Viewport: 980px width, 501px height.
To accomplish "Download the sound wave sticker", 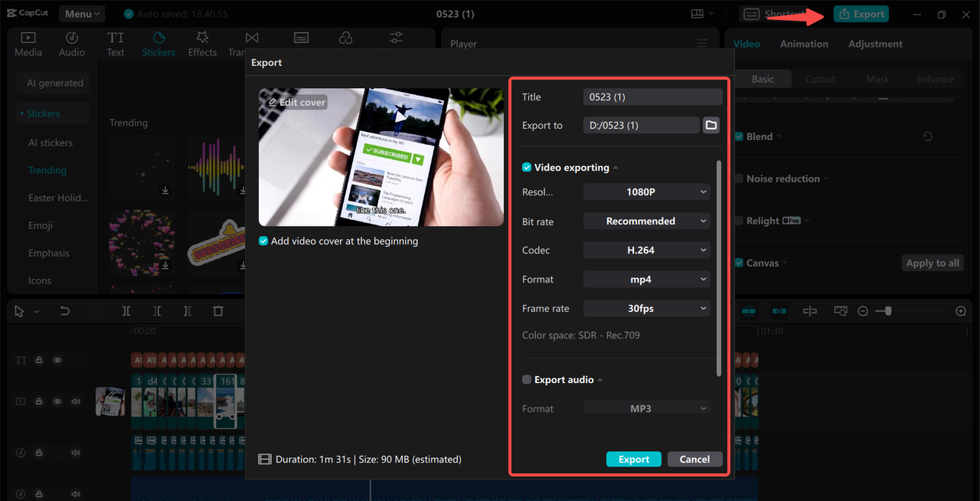I will [x=242, y=190].
